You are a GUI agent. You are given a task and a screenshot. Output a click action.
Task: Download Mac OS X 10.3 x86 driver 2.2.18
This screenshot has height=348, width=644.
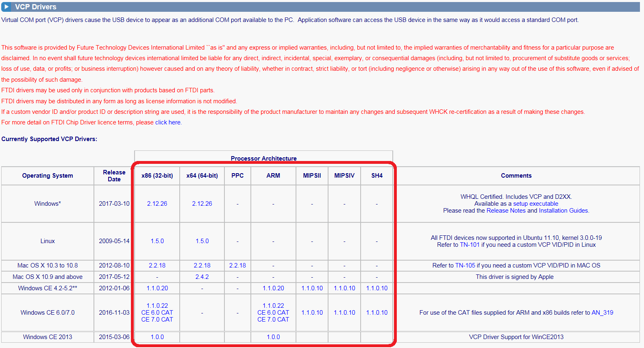point(157,265)
